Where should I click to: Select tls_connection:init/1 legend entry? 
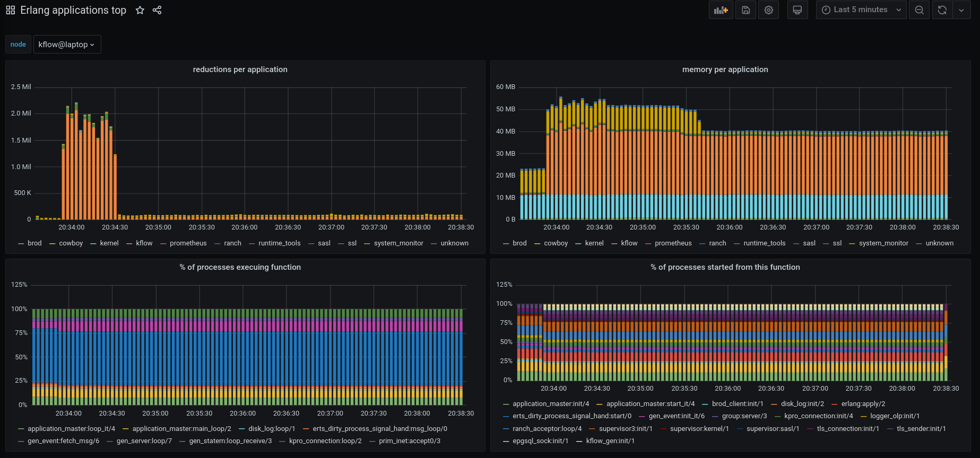click(x=848, y=429)
